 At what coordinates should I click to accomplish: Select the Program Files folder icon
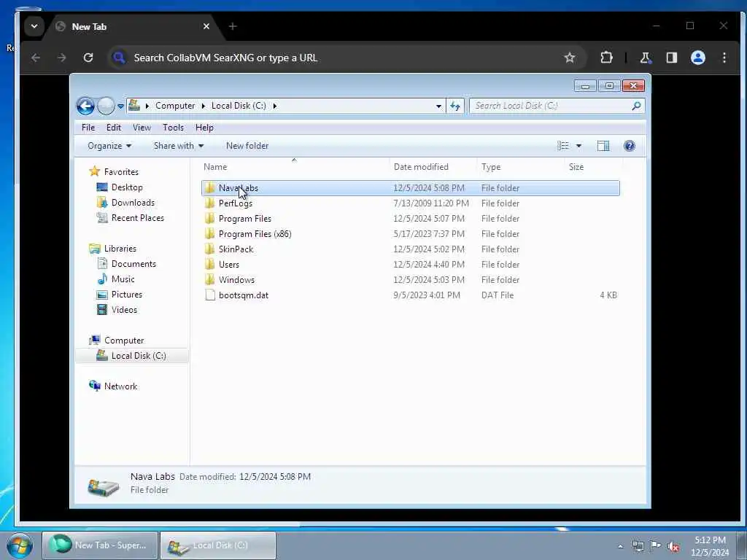tap(209, 219)
